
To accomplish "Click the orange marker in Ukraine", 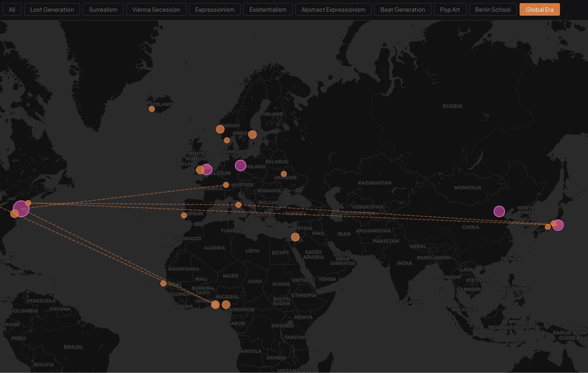I will tap(284, 174).
